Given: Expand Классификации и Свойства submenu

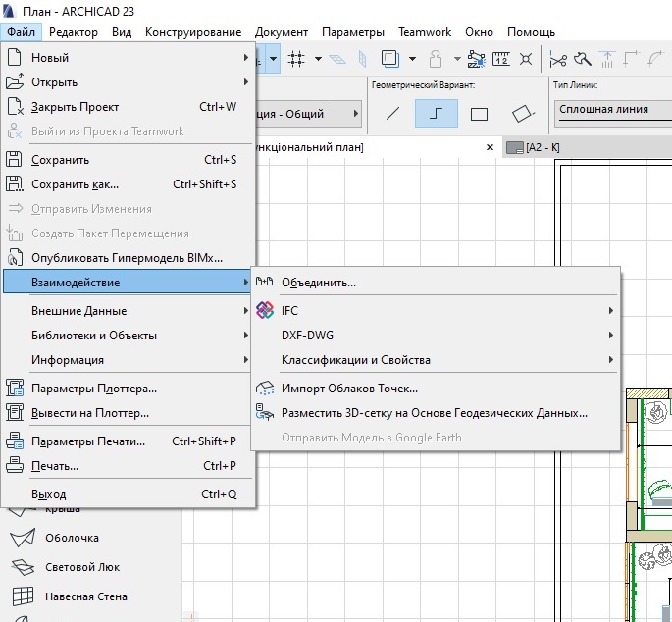Looking at the screenshot, I should click(436, 360).
